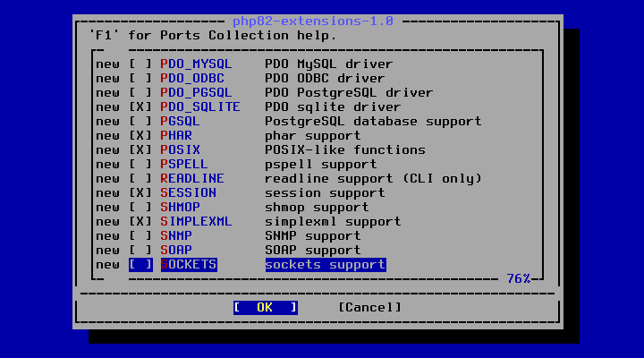Click the 'SNMP support' description
The height and width of the screenshot is (358, 644).
click(x=312, y=236)
